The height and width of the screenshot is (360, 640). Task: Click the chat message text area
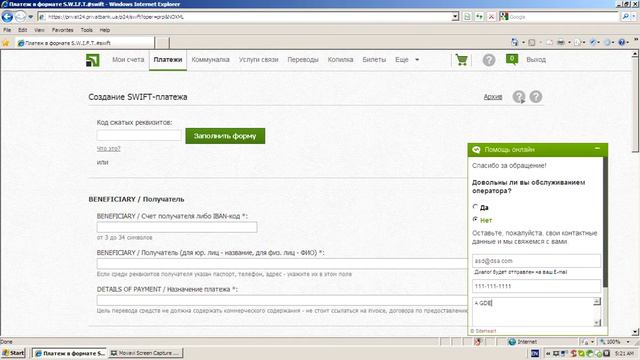point(533,312)
